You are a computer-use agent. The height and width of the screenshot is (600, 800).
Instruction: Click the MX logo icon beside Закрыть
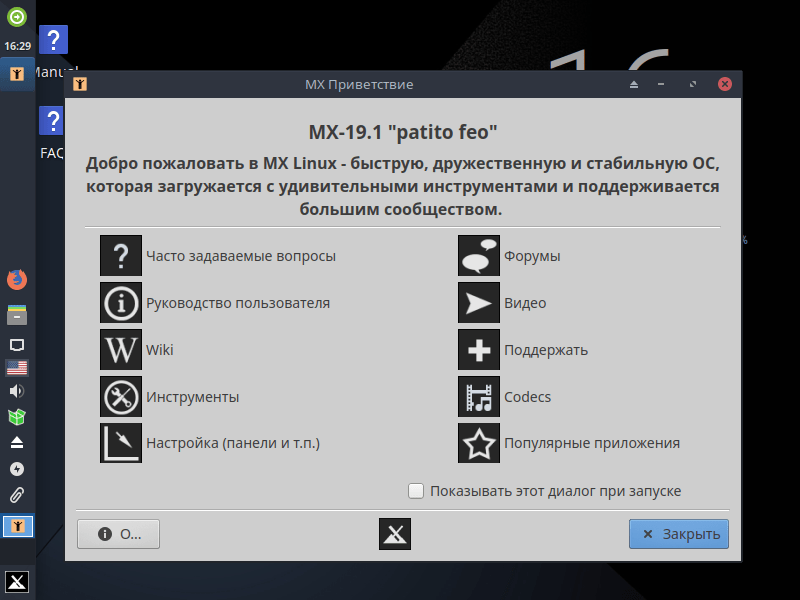(395, 534)
